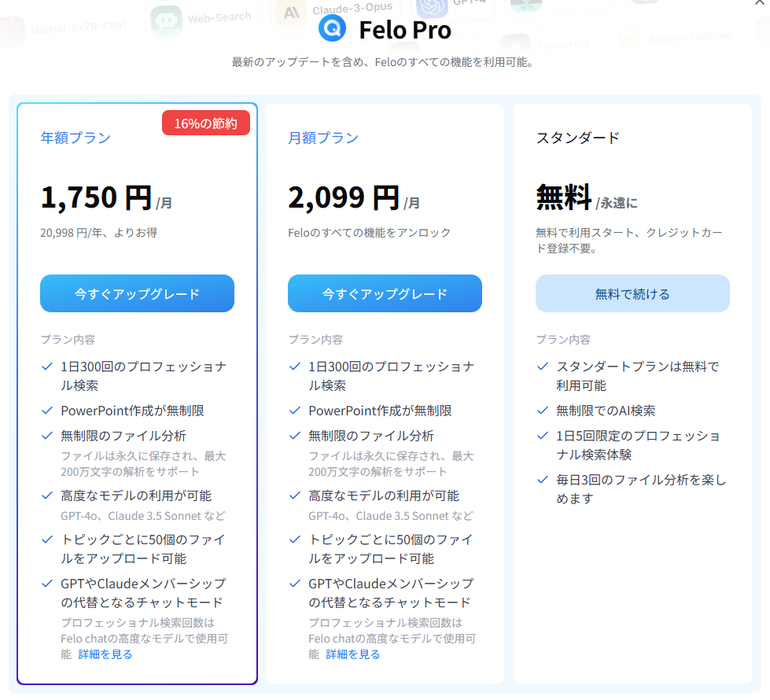The image size is (770, 700).
Task: Click checkmark beside annual PowerPoint作成が無制限
Action: click(x=47, y=411)
